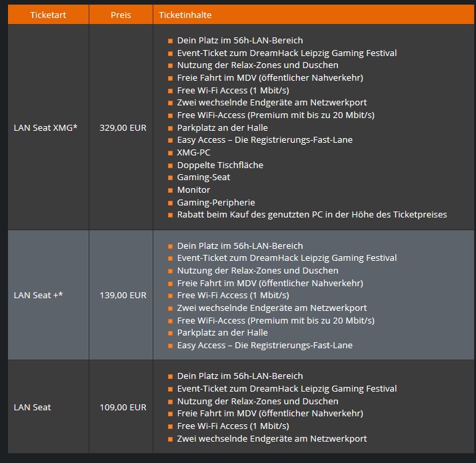Click orange bullet beside XMG-PC

171,153
